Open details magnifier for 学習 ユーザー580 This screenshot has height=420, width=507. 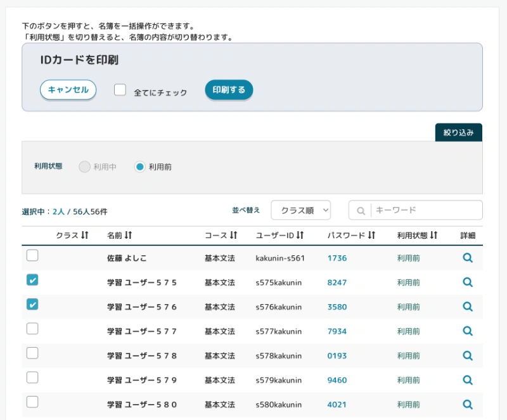[x=468, y=405]
